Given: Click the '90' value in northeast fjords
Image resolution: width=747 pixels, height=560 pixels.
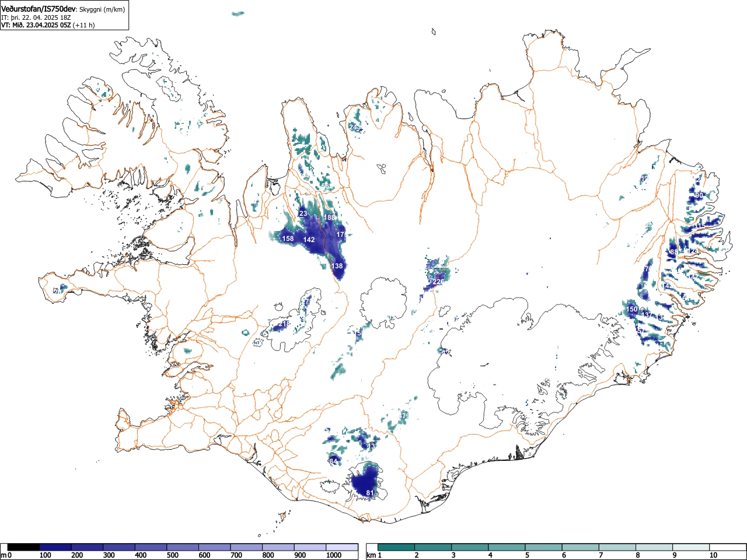Looking at the screenshot, I should coord(699,195).
